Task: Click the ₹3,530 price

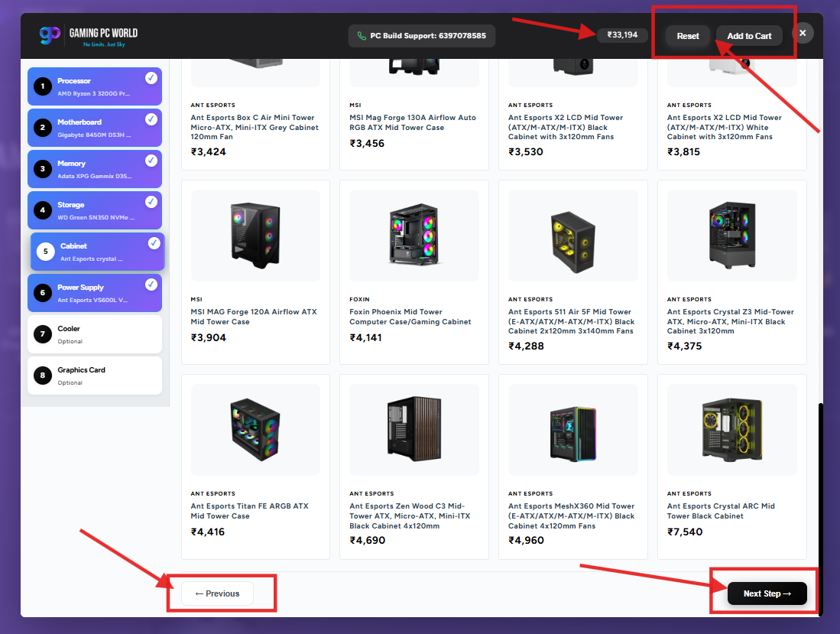Action: pyautogui.click(x=526, y=151)
